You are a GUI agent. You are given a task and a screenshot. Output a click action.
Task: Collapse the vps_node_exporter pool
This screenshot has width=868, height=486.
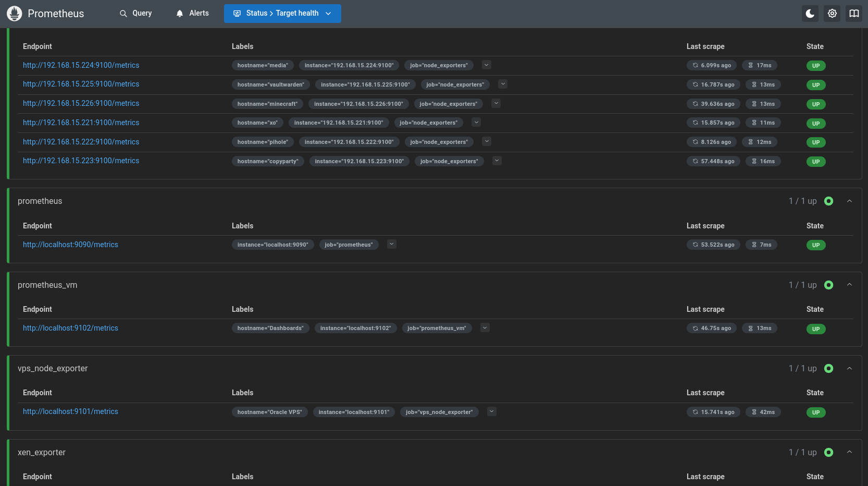pyautogui.click(x=849, y=369)
